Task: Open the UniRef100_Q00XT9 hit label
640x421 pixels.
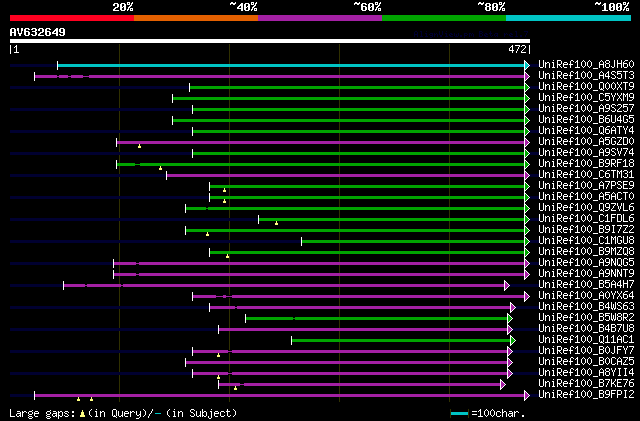Action: pyautogui.click(x=586, y=87)
